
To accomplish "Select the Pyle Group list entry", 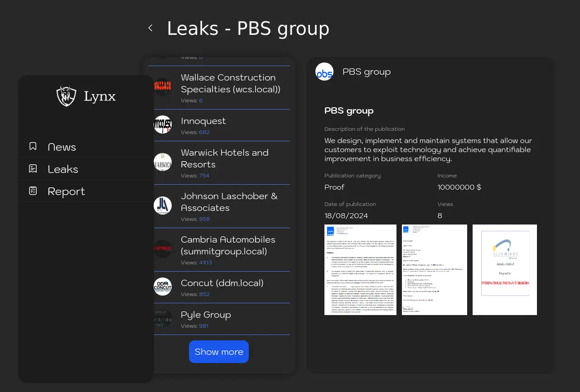I will (x=206, y=315).
